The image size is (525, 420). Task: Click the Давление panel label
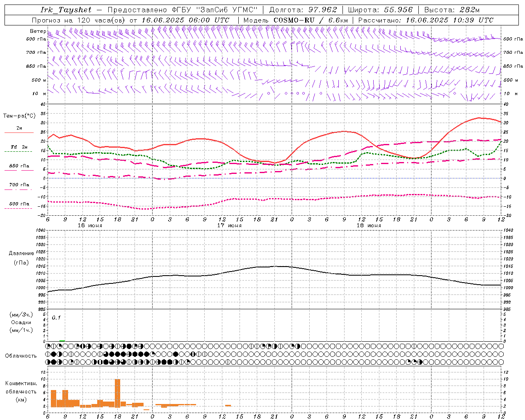(x=21, y=253)
